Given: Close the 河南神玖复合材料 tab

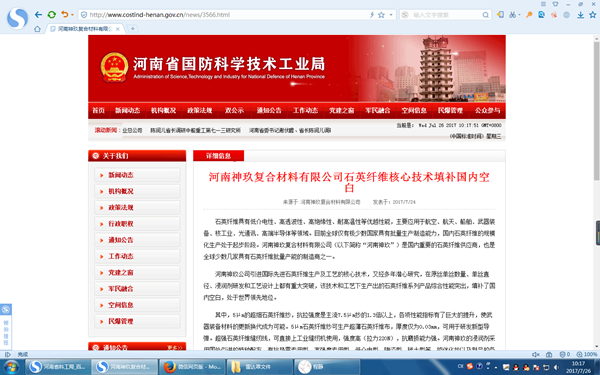Looking at the screenshot, I should pyautogui.click(x=118, y=29).
